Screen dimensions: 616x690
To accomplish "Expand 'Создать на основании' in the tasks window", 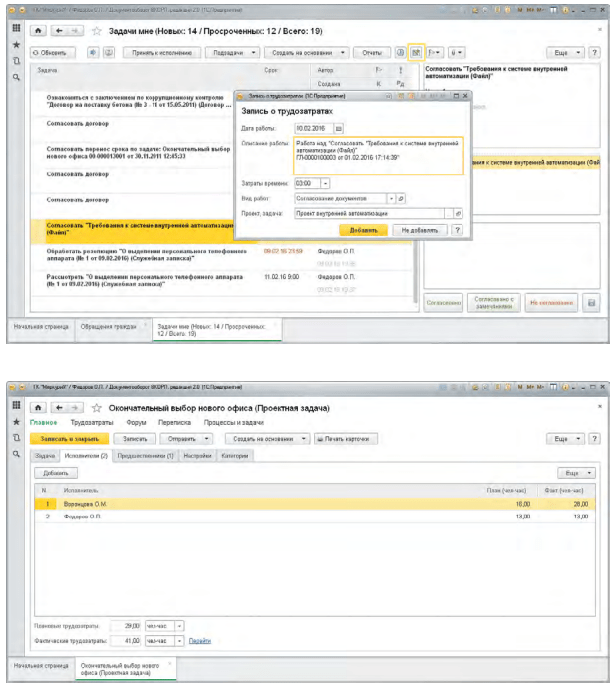I will tap(307, 53).
